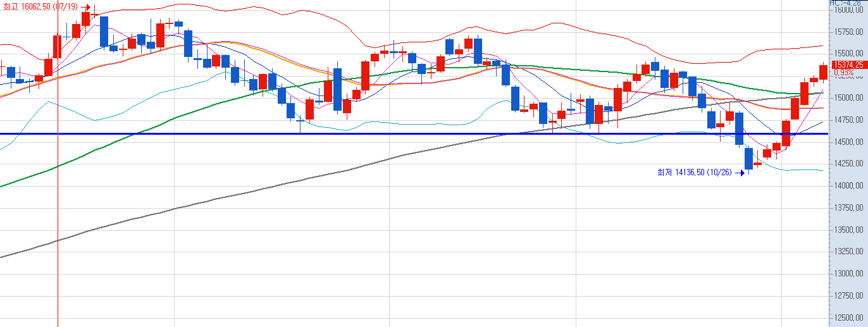Click the 13750,00 price axis label
Image resolution: width=868 pixels, height=327 pixels.
click(x=848, y=208)
